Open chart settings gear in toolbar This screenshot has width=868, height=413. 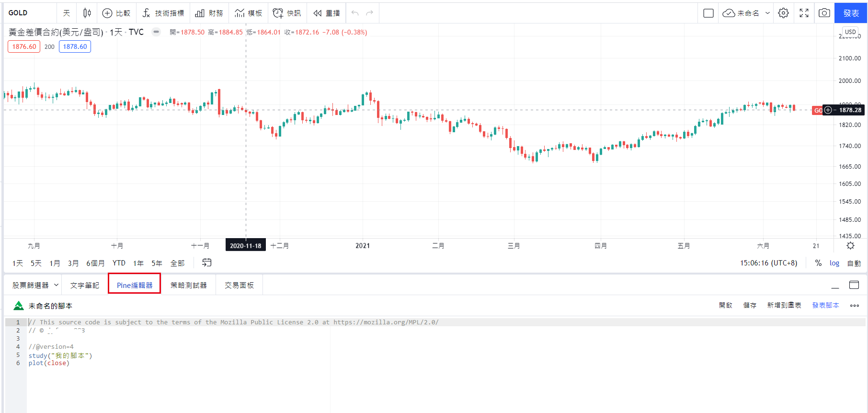click(783, 13)
